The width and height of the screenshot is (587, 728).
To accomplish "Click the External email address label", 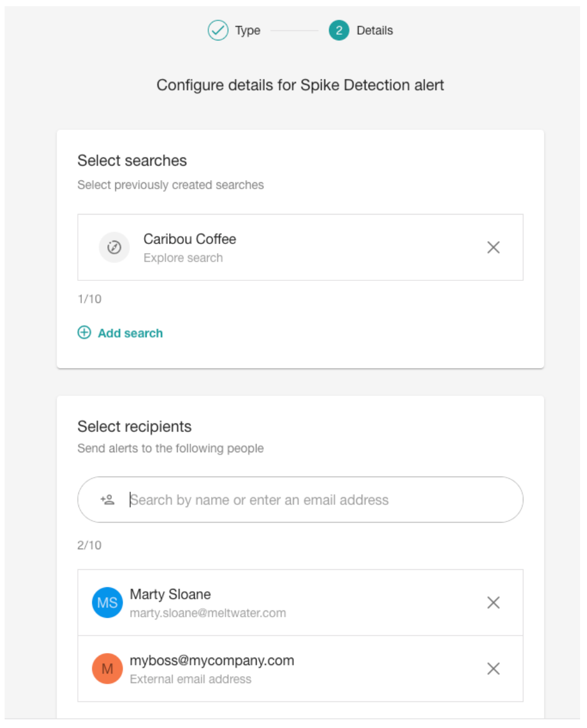I will (190, 679).
